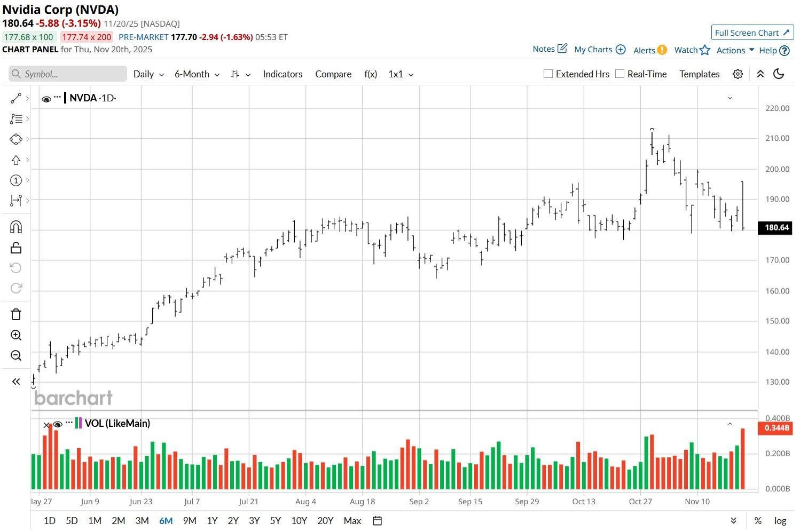Enable the Real-Time checkbox
This screenshot has height=532, width=800.
(619, 74)
